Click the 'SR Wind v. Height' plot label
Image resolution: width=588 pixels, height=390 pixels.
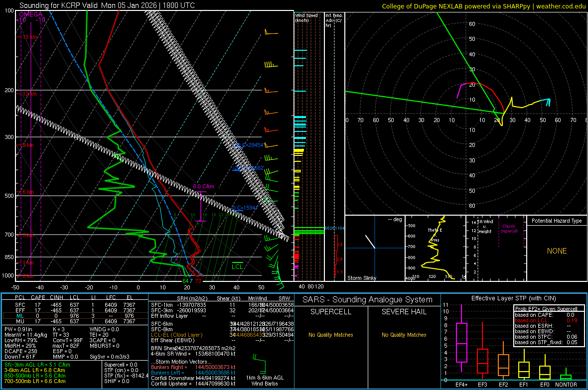pyautogui.click(x=485, y=227)
